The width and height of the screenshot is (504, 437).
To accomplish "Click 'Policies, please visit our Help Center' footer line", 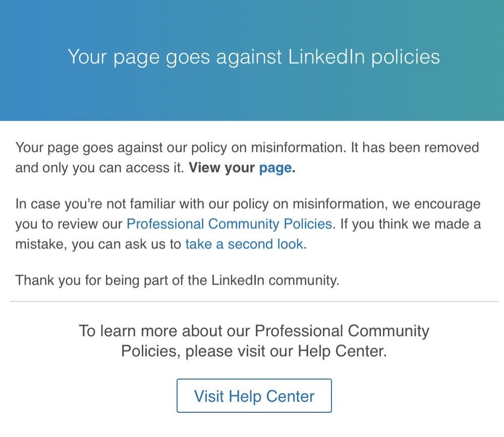I will pos(254,351).
